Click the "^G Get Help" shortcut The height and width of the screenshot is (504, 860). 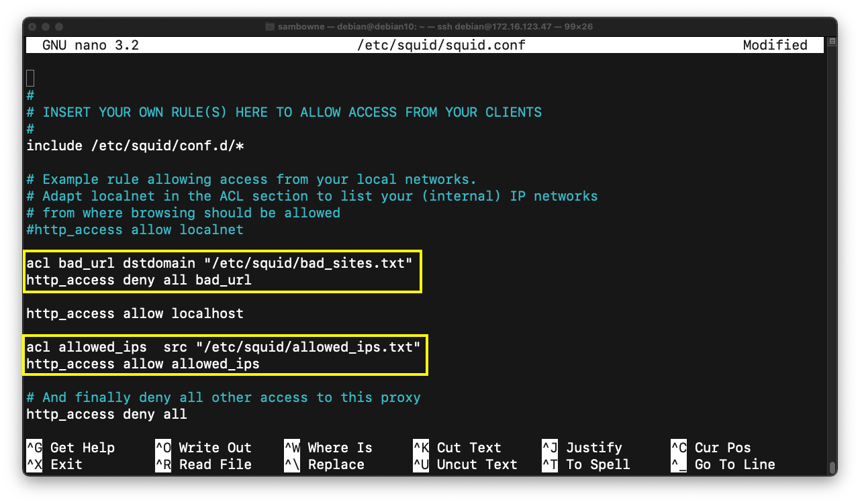[x=70, y=448]
